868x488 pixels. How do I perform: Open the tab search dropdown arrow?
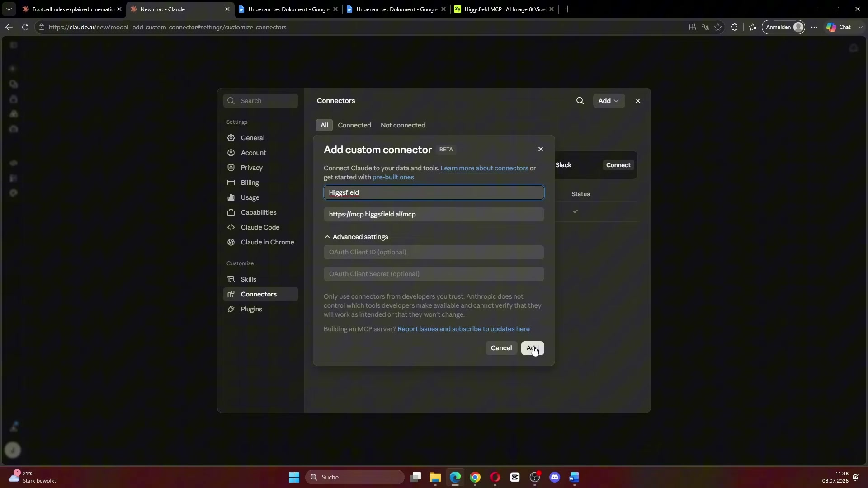pyautogui.click(x=9, y=9)
